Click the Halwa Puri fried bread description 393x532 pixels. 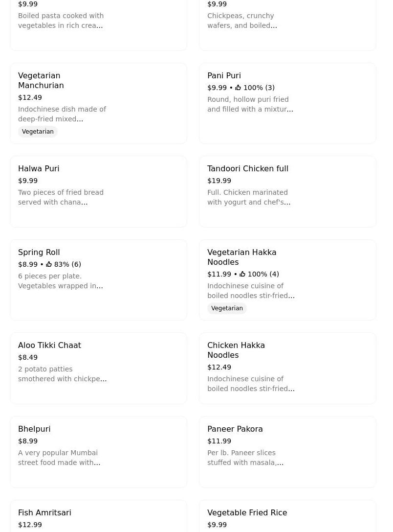coord(61,197)
